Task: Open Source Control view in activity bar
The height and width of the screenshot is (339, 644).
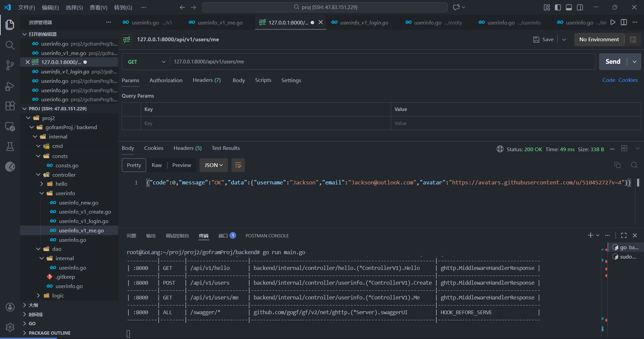Action: click(10, 65)
